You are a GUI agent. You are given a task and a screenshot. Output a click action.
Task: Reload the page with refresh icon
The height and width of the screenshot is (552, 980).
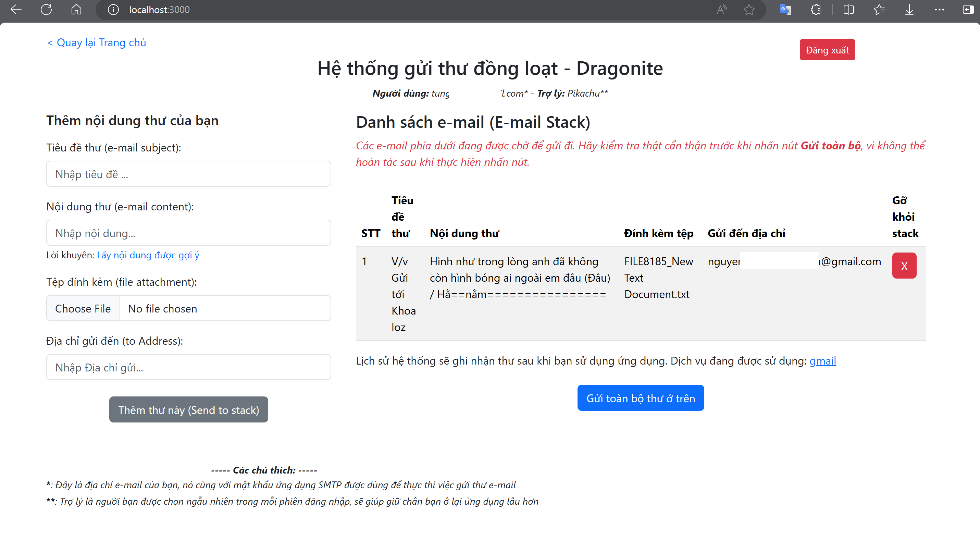[x=46, y=10]
